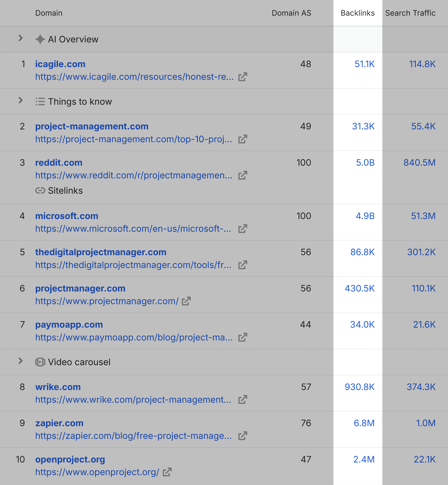Open the thedigitalprojectmanager.com domain link
The width and height of the screenshot is (448, 485).
(101, 252)
